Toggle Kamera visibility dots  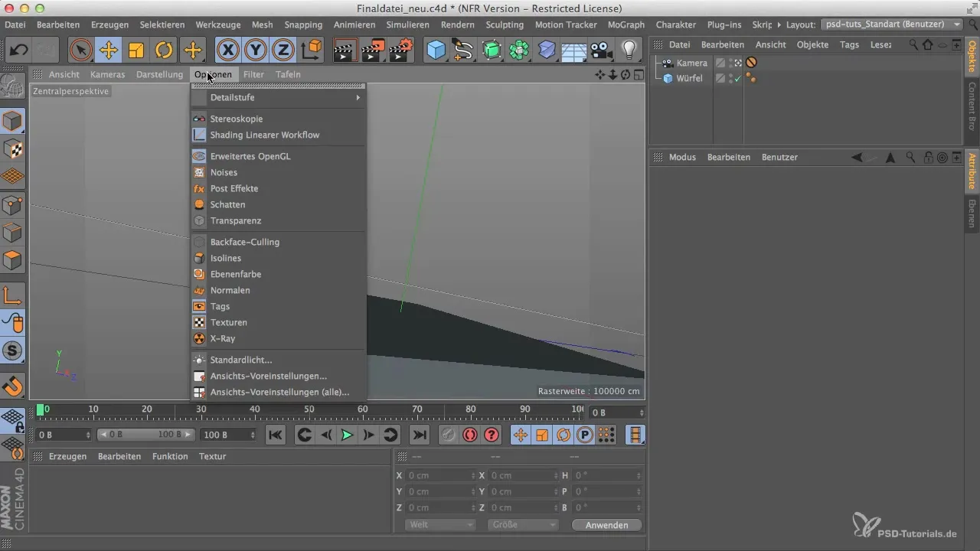(x=730, y=63)
